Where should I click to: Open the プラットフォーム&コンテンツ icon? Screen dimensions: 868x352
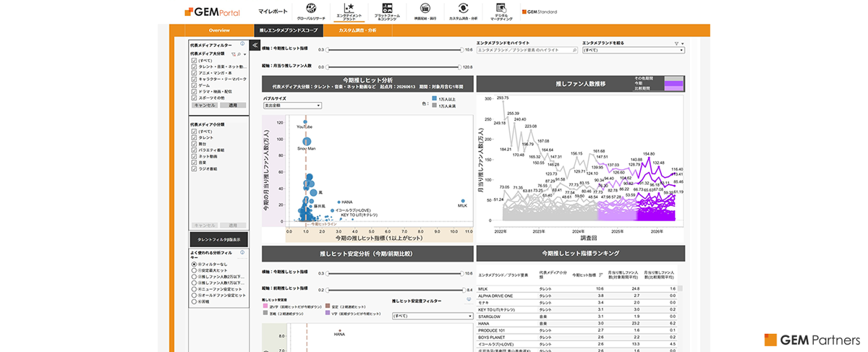[388, 9]
